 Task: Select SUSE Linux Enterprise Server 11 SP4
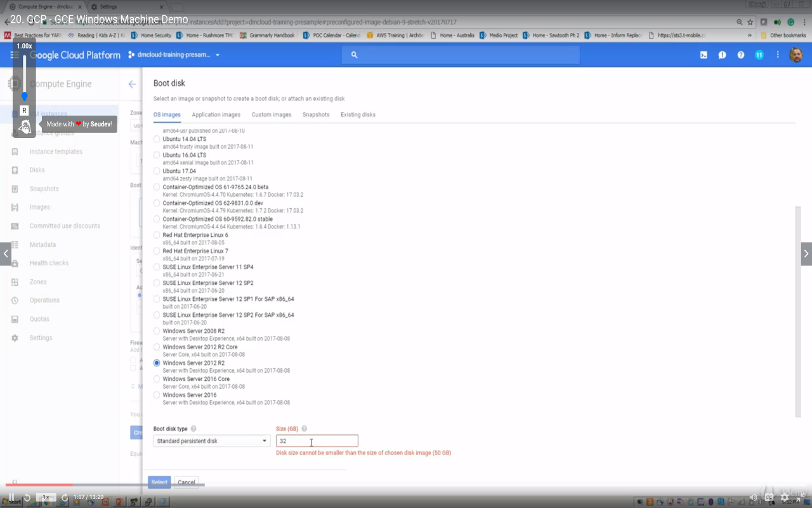click(x=157, y=267)
